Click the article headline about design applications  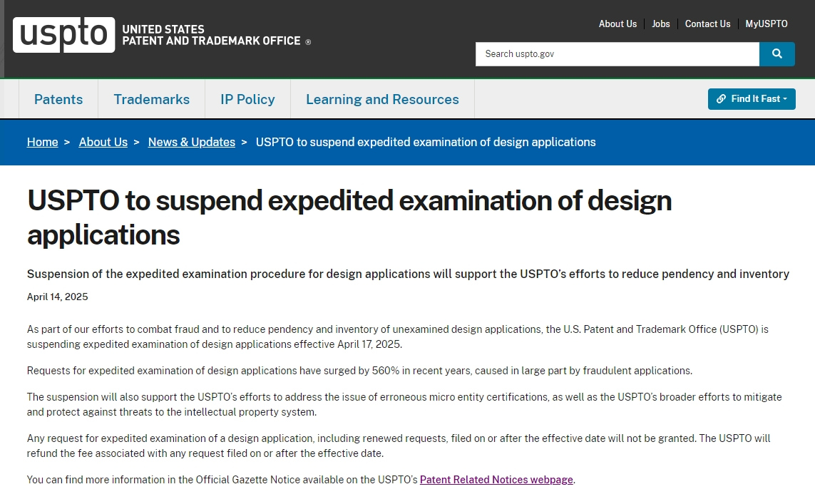[x=349, y=217]
